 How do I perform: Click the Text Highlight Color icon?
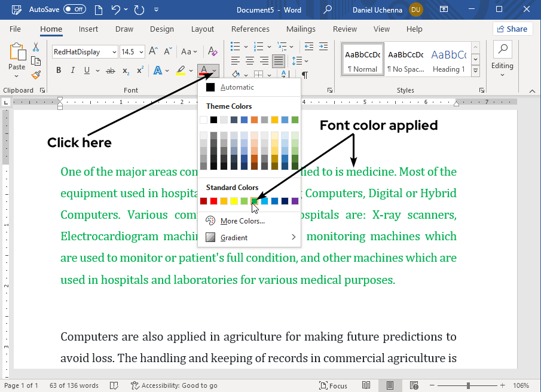click(x=180, y=71)
